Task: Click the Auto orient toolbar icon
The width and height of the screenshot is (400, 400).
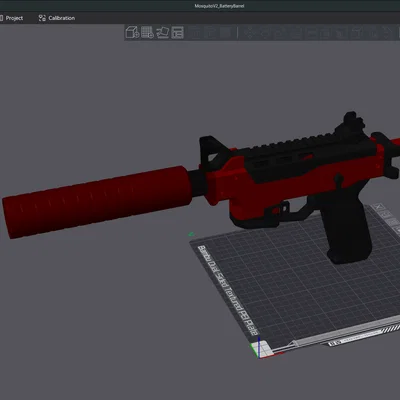Action: [163, 32]
